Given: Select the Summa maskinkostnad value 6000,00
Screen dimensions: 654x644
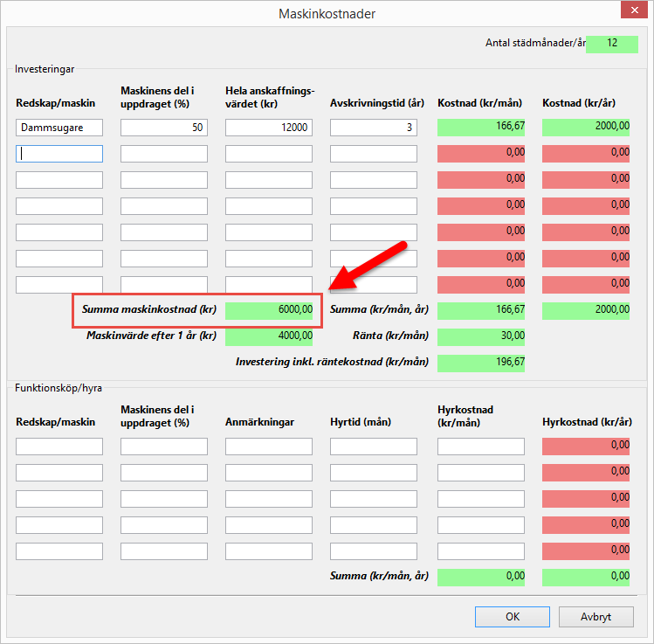Looking at the screenshot, I should [x=269, y=309].
